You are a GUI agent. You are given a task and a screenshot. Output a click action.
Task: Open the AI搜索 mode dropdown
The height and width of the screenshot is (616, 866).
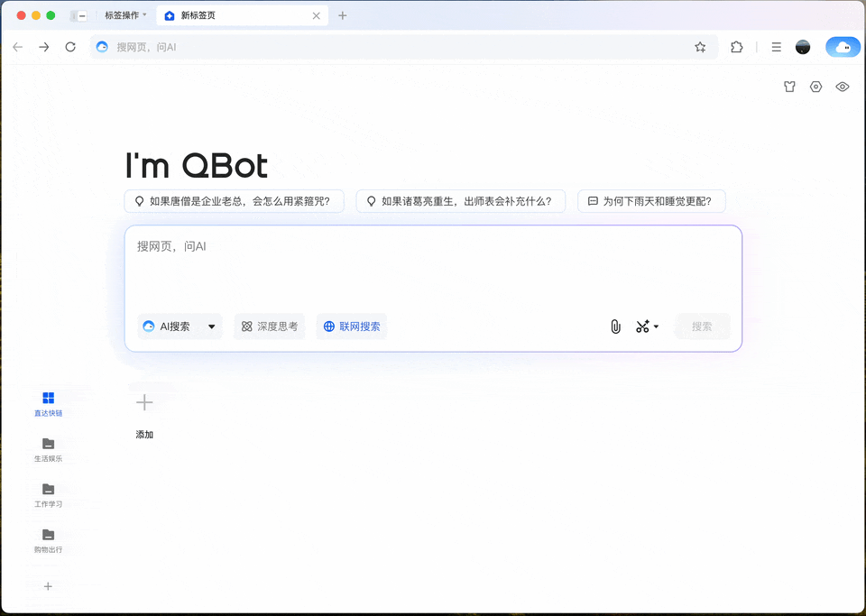pyautogui.click(x=180, y=326)
